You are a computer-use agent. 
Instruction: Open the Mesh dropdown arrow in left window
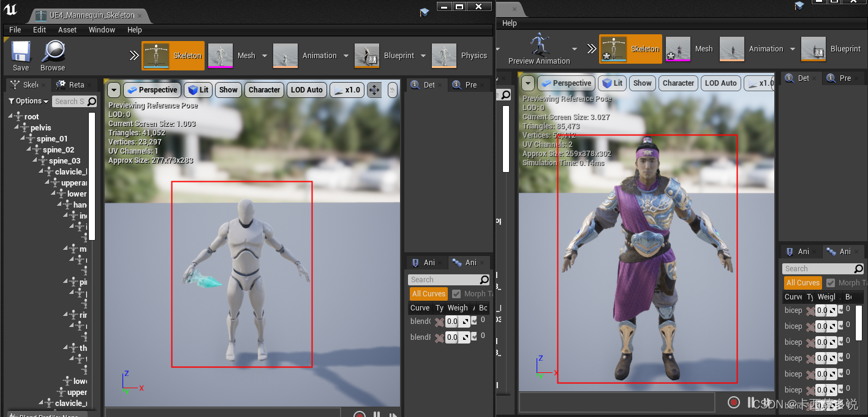tap(265, 56)
